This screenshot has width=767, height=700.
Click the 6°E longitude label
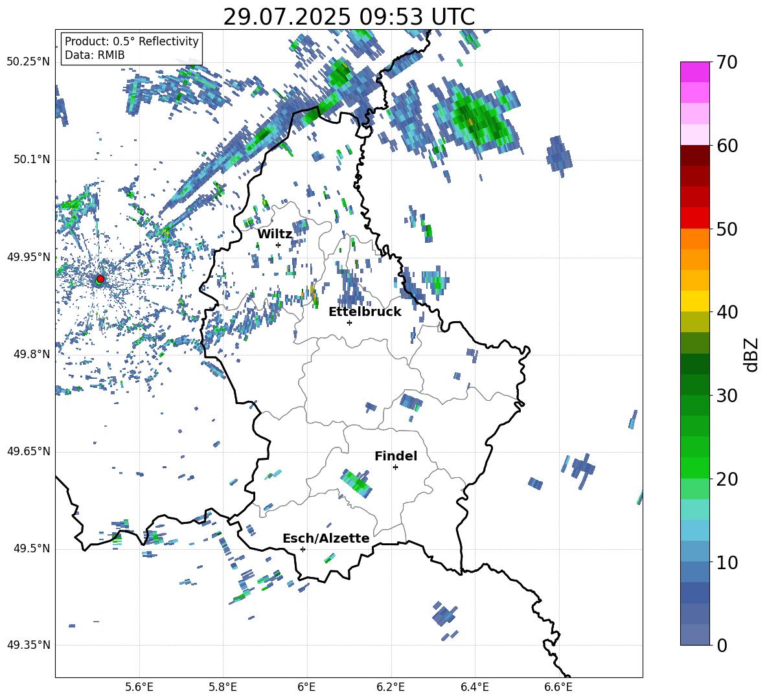306,687
